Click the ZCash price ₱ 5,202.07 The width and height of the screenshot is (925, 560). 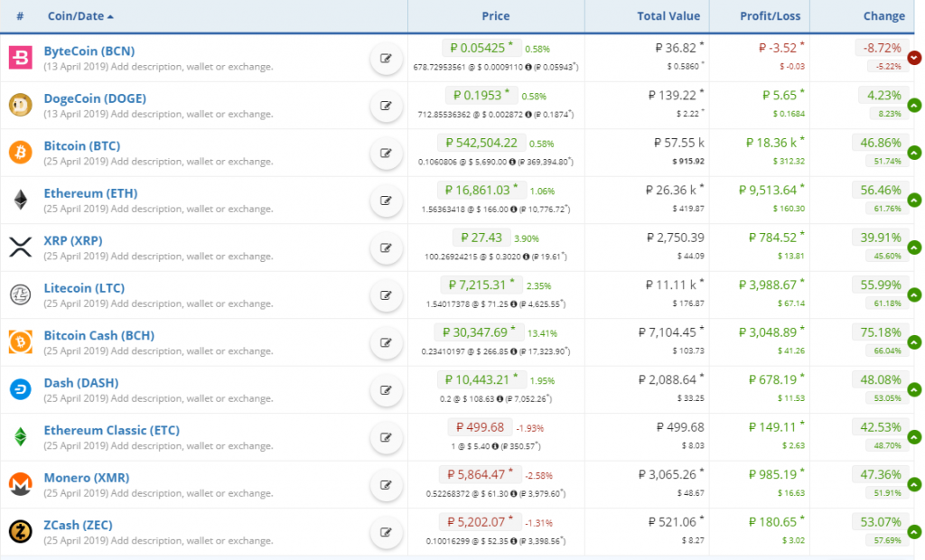tap(480, 522)
